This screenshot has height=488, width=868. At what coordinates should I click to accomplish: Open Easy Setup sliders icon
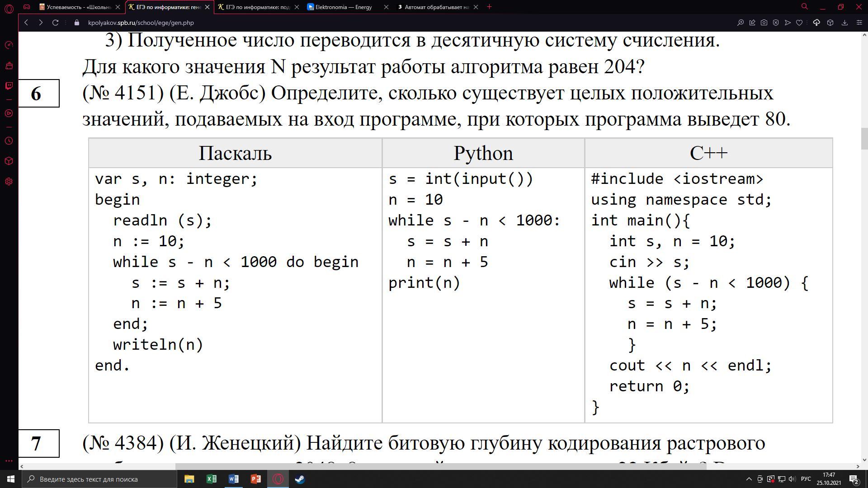click(859, 23)
